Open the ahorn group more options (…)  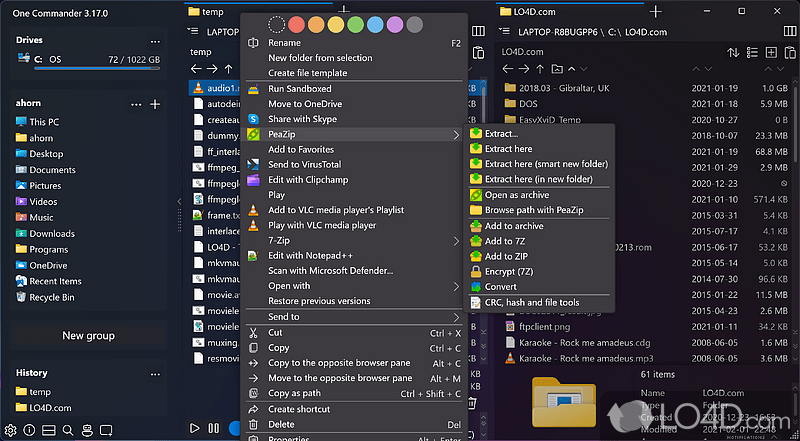(x=136, y=104)
